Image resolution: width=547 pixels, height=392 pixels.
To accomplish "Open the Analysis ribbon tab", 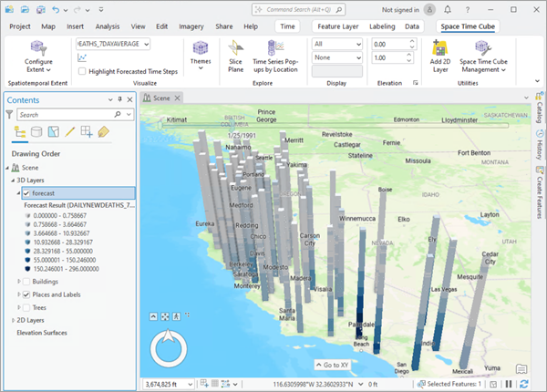I will coord(108,27).
